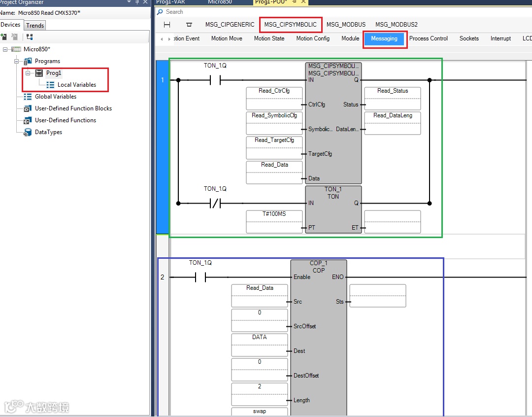Insert the MSG_CIPSYMBOLIC instruction
Image resolution: width=532 pixels, height=417 pixels.
pyautogui.click(x=291, y=25)
